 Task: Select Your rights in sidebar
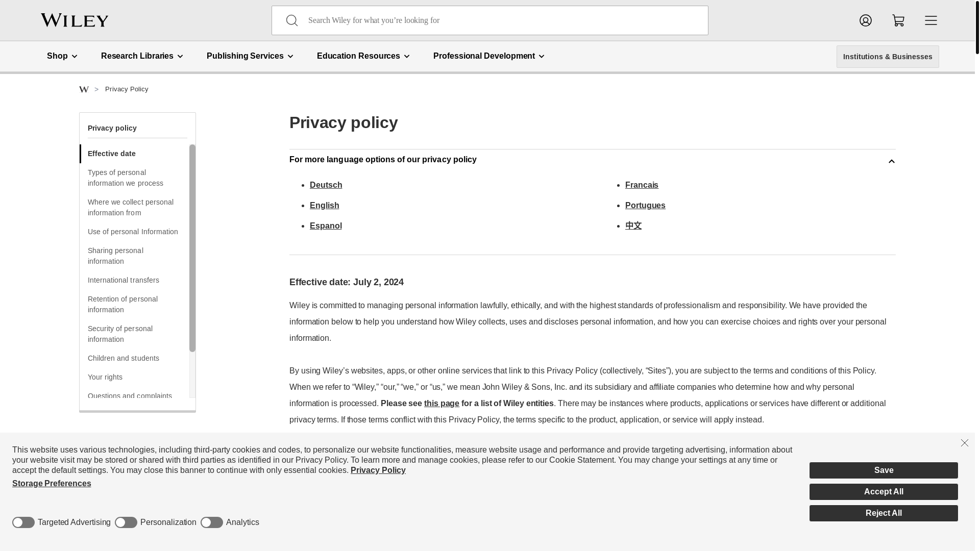coord(105,377)
